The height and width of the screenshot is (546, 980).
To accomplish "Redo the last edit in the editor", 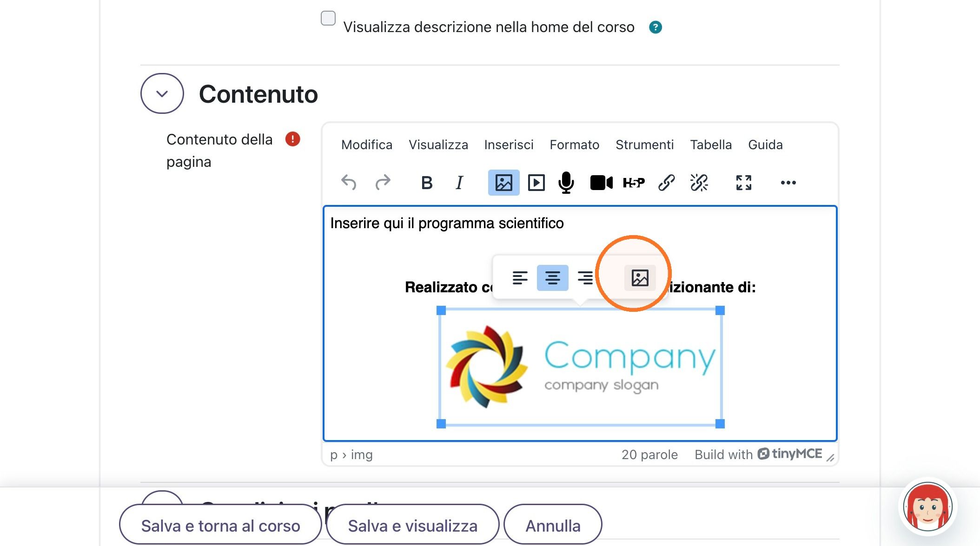I will point(383,183).
